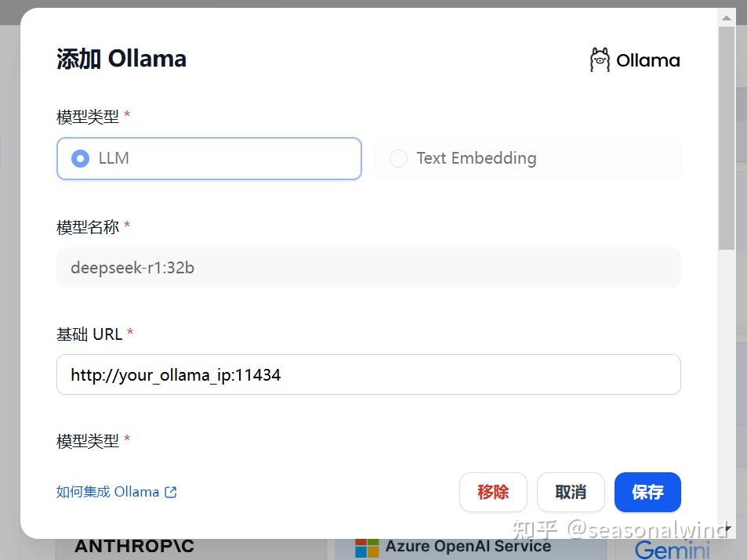The height and width of the screenshot is (560, 747).
Task: Click the LLM option card
Action: click(209, 158)
